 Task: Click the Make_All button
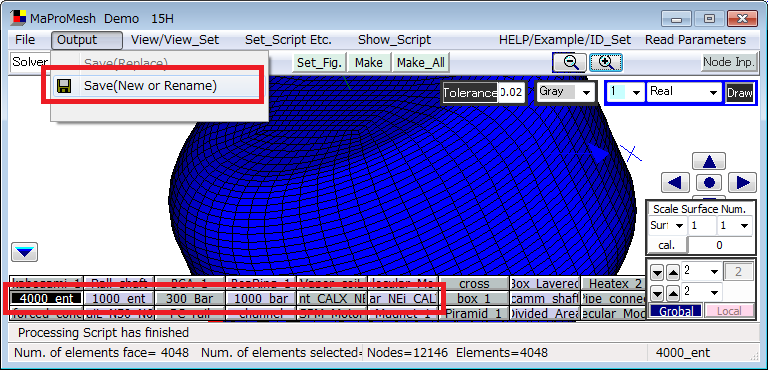tap(421, 63)
